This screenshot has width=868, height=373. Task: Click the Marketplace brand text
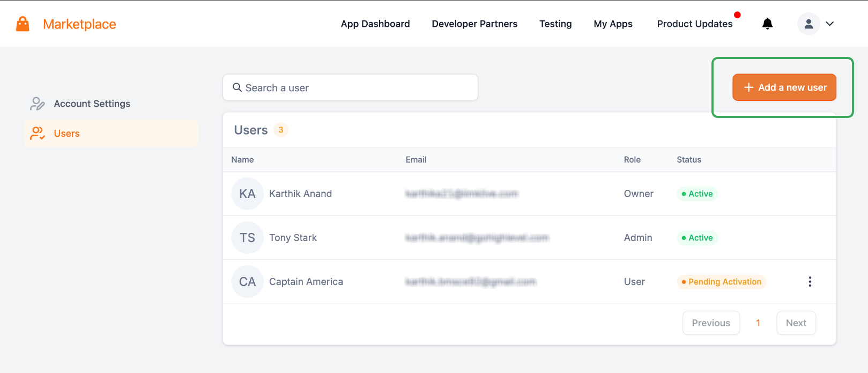click(79, 24)
